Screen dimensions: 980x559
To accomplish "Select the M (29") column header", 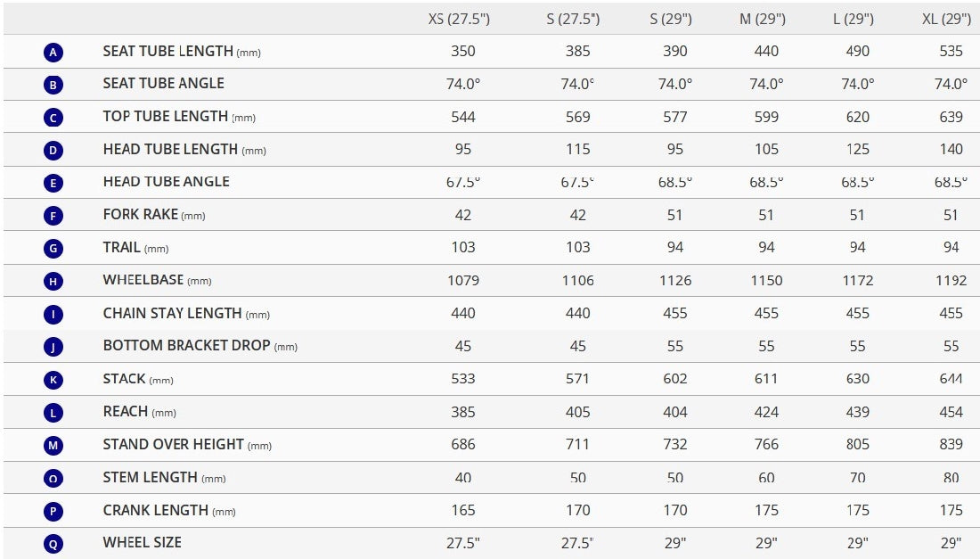I will (x=763, y=19).
